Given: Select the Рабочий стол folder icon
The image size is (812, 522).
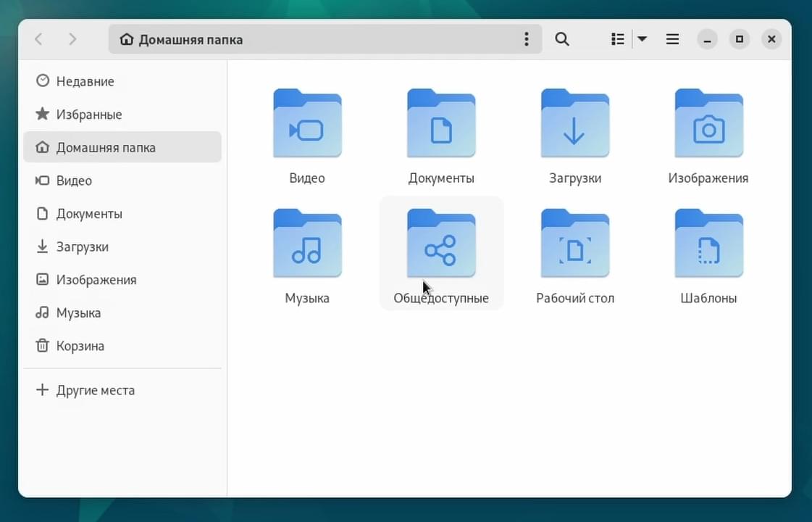Looking at the screenshot, I should (575, 243).
